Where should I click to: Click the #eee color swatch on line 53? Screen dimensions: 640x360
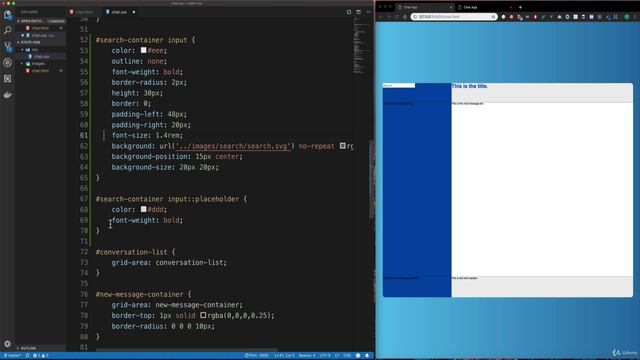click(143, 50)
